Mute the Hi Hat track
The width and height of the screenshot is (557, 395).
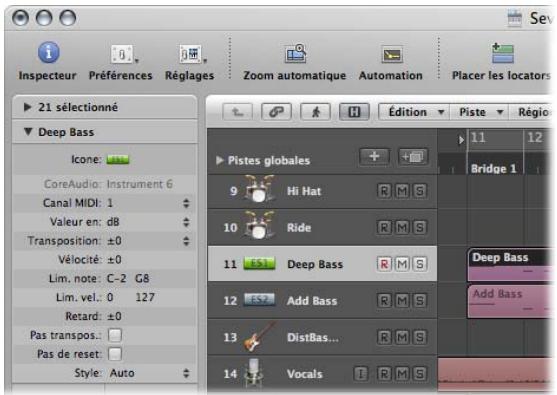402,191
